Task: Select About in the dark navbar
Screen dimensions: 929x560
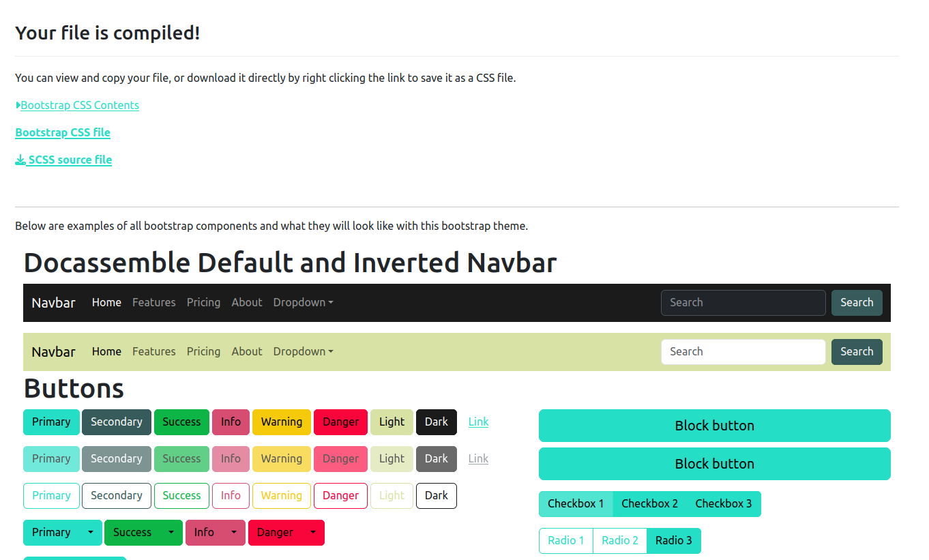Action: 247,302
